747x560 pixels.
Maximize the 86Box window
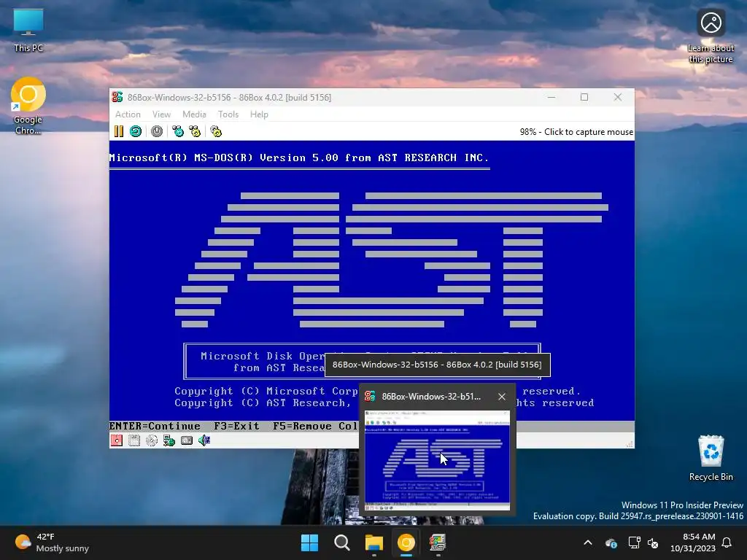[584, 97]
